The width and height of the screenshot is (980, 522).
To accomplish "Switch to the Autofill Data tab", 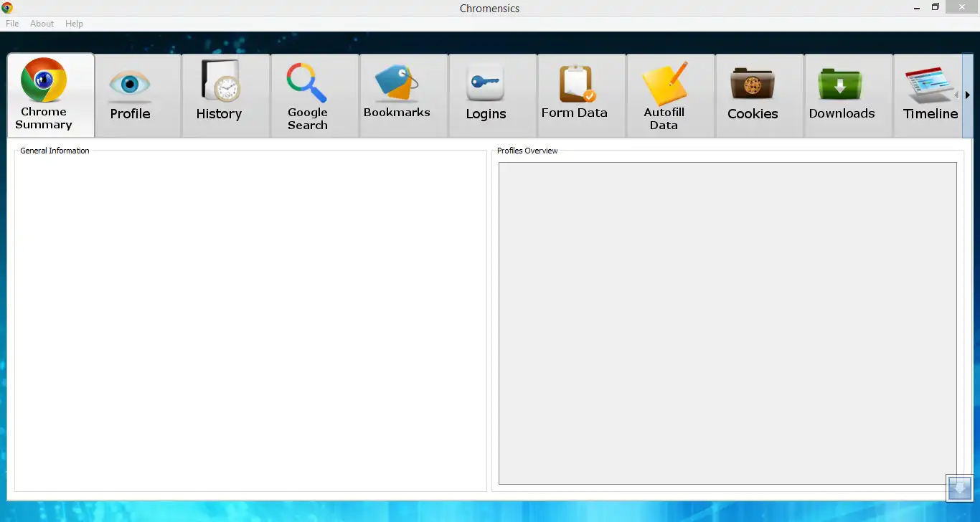I will click(x=670, y=95).
